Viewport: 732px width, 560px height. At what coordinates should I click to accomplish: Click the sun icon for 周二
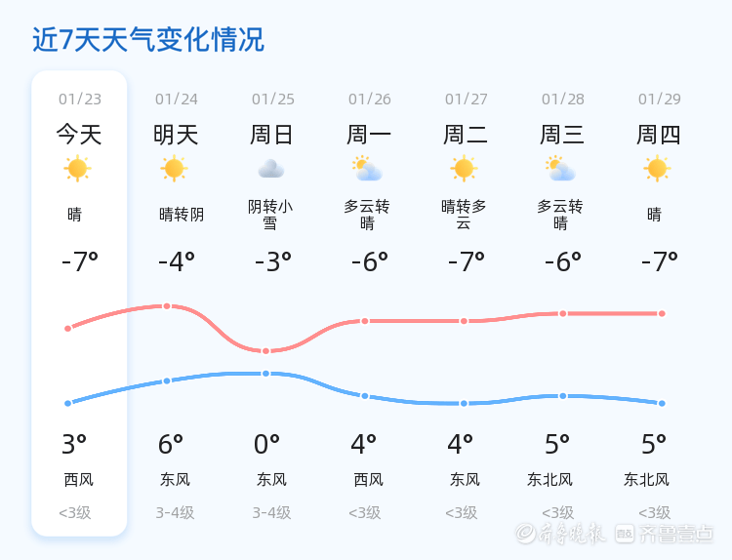(x=464, y=169)
